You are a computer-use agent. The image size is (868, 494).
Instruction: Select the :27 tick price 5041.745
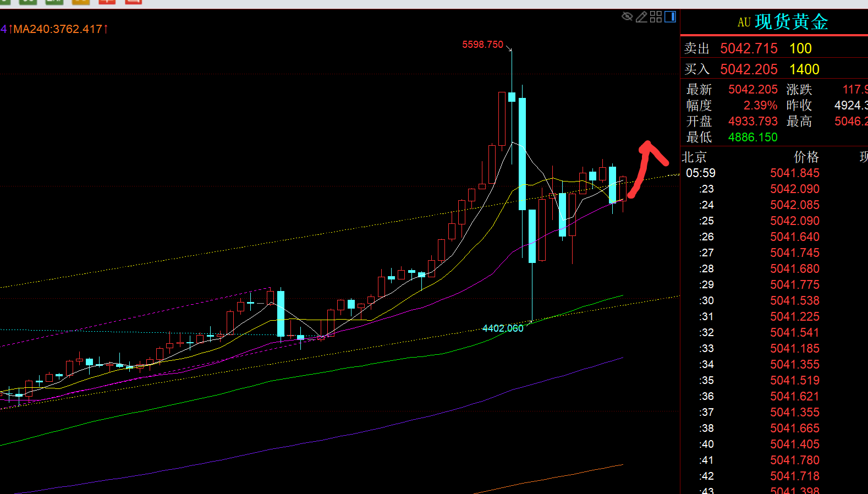point(795,253)
